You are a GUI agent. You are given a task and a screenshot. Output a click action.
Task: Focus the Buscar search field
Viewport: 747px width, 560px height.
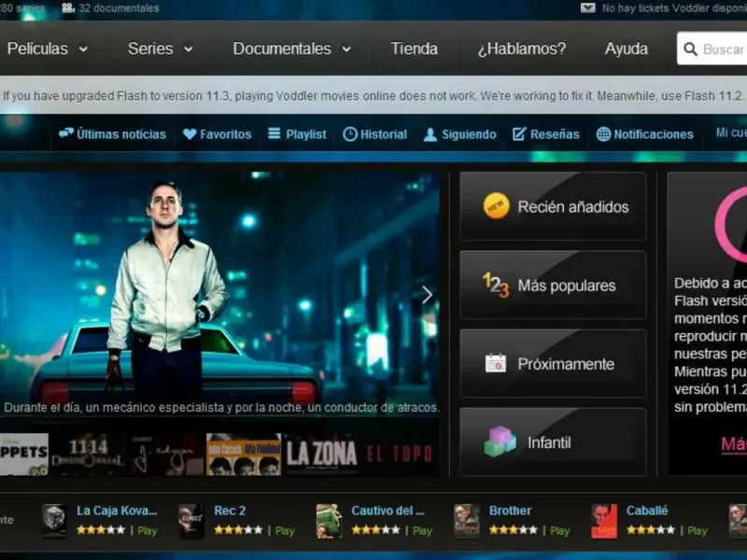712,49
